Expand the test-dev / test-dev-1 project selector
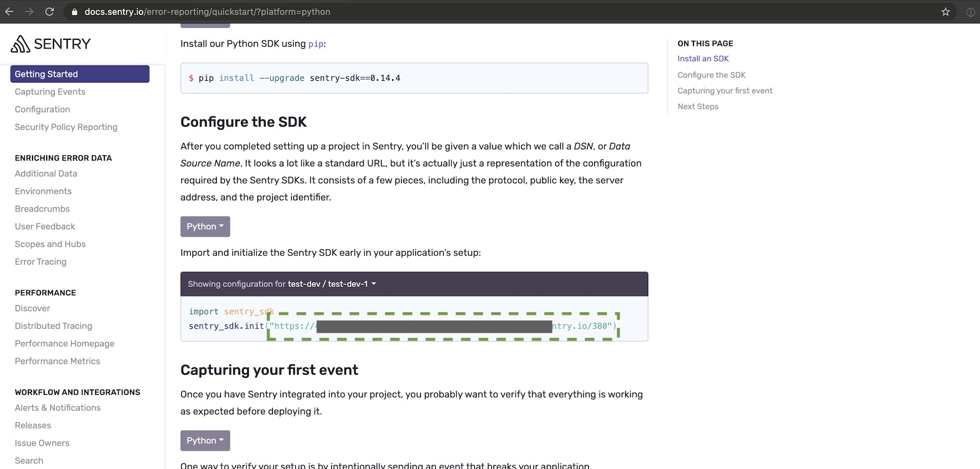 332,284
